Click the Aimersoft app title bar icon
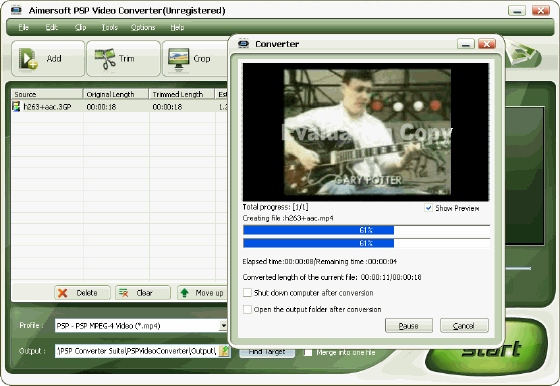560x386 pixels. pos(16,10)
